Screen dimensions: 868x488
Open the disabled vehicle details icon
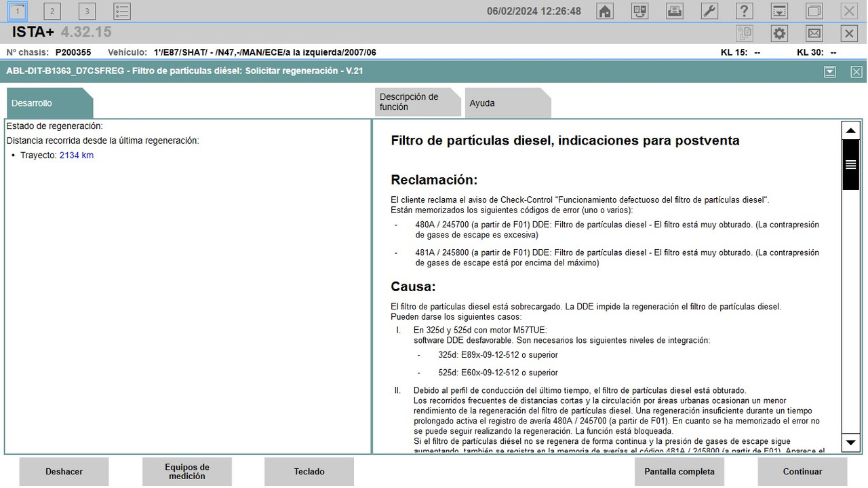(745, 33)
